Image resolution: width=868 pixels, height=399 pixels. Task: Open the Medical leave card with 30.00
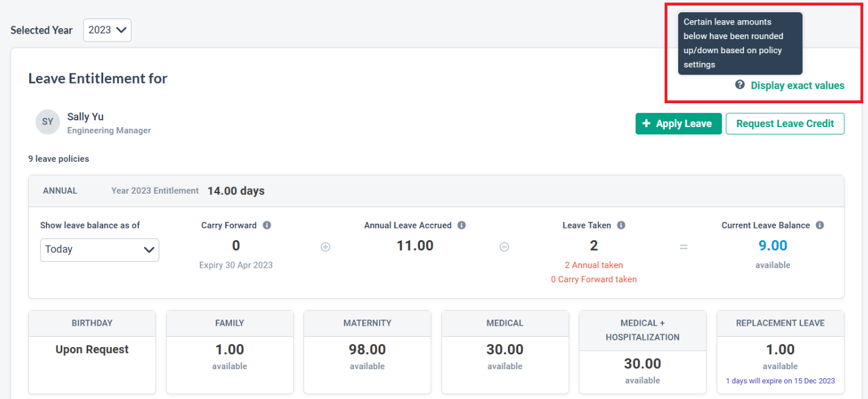505,352
